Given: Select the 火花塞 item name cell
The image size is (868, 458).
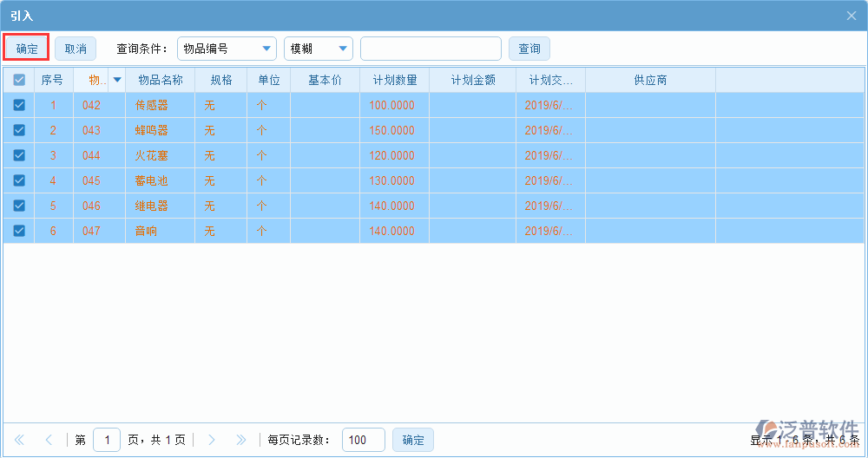Looking at the screenshot, I should click(x=160, y=155).
